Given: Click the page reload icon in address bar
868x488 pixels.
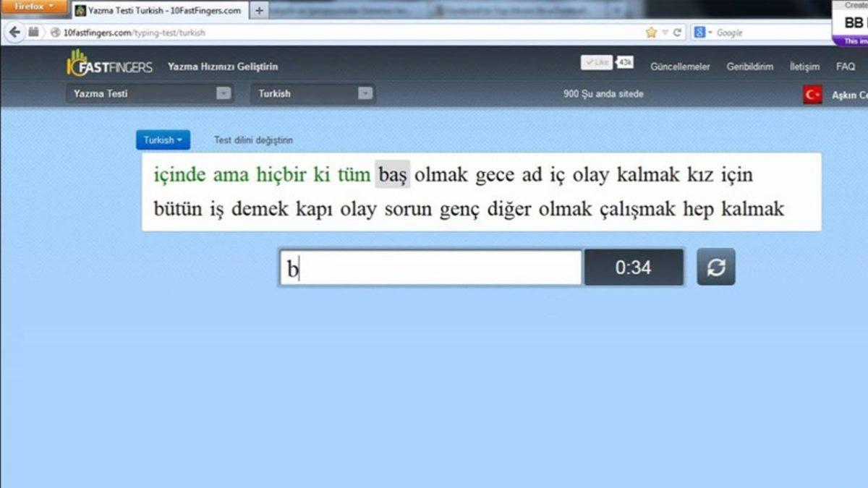Looking at the screenshot, I should pyautogui.click(x=678, y=33).
